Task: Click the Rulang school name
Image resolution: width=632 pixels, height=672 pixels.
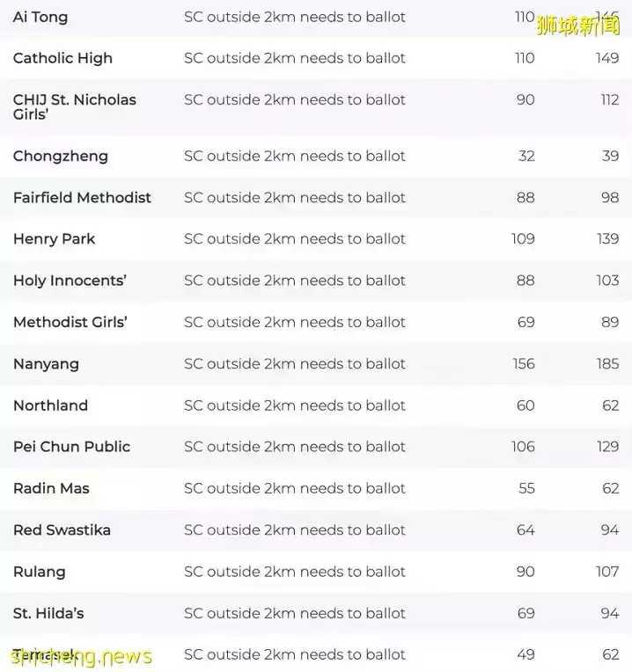Action: [40, 572]
